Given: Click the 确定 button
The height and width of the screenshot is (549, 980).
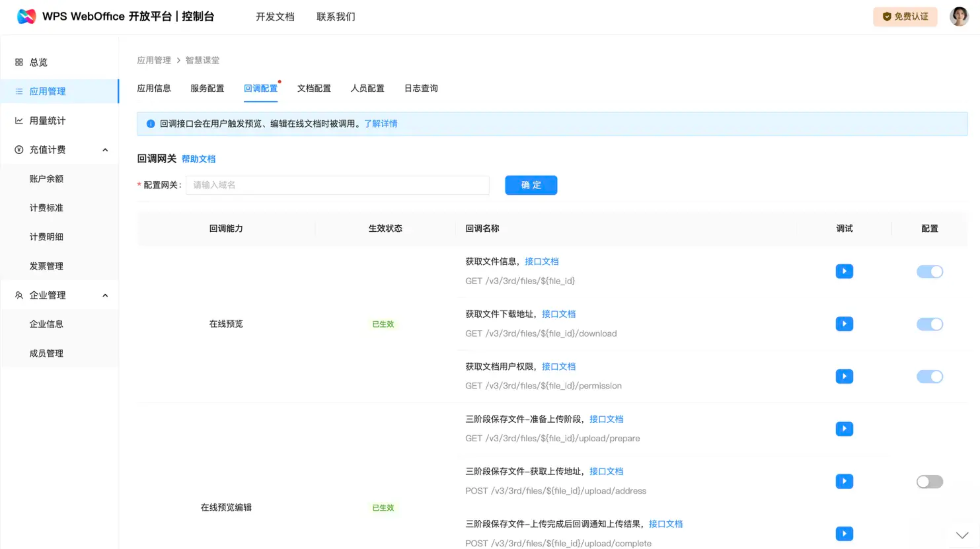Looking at the screenshot, I should point(531,185).
